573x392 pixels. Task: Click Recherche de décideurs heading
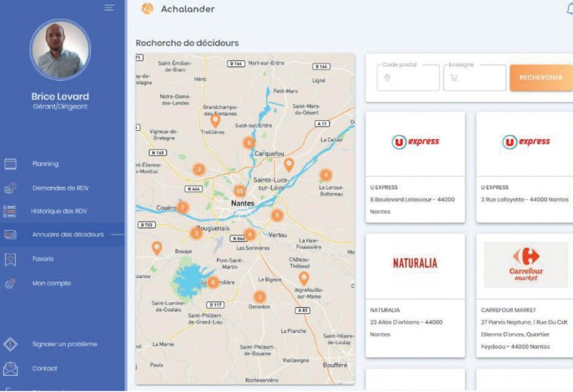tap(187, 43)
